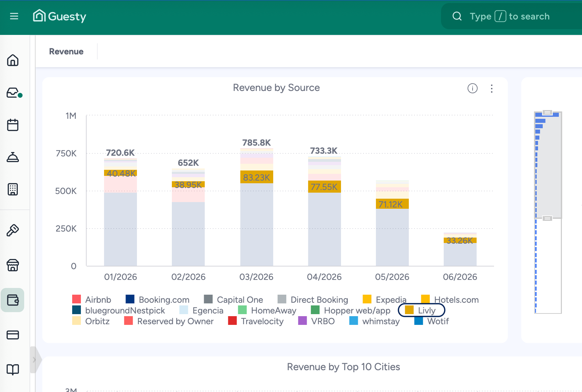The image size is (582, 392).
Task: Click the Wotif blue color swatch
Action: point(419,321)
